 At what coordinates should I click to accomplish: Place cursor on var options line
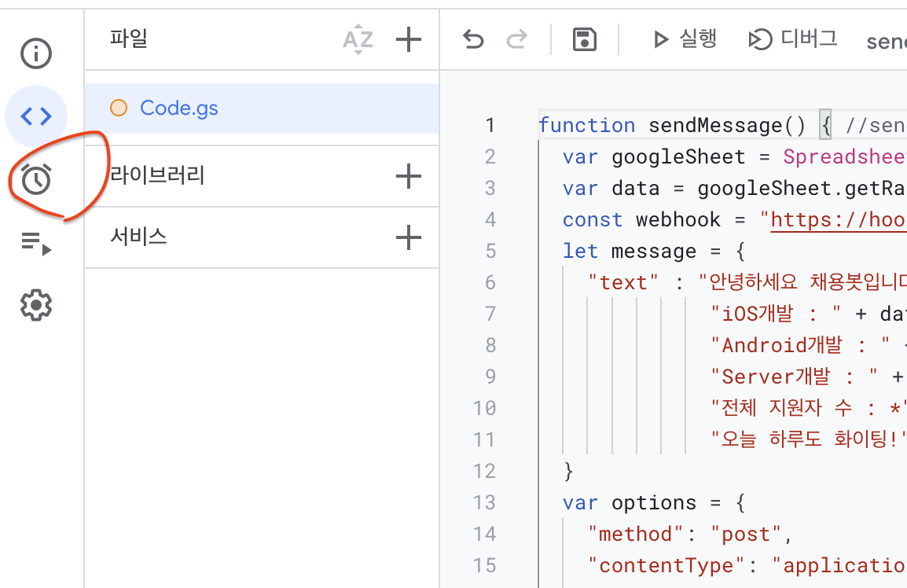tap(654, 502)
